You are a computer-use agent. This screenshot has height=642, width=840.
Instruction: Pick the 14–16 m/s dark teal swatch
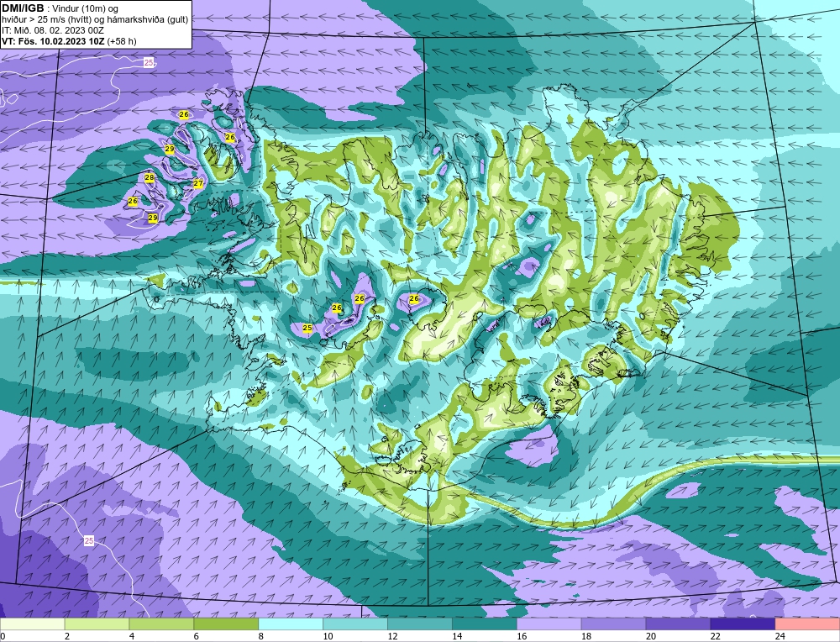tap(485, 624)
